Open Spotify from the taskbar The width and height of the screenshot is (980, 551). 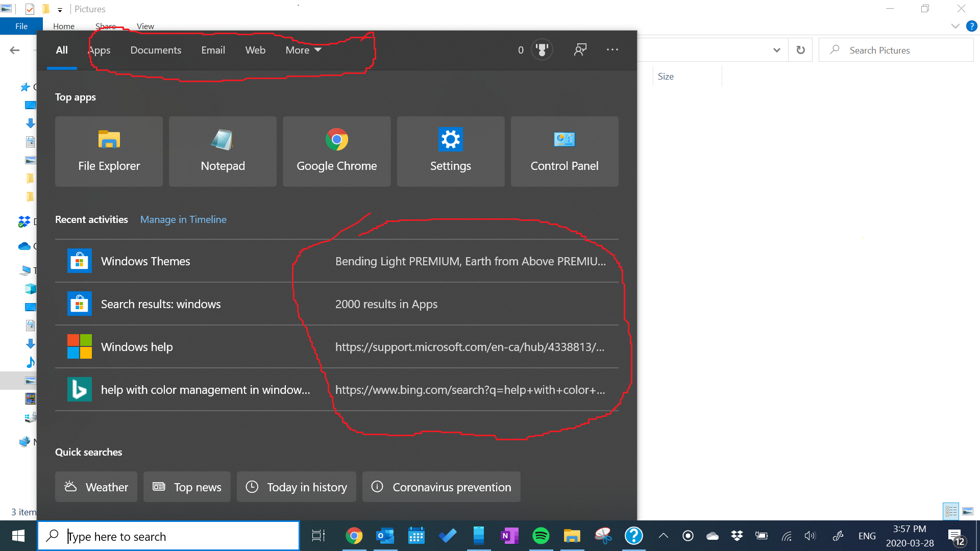541,536
